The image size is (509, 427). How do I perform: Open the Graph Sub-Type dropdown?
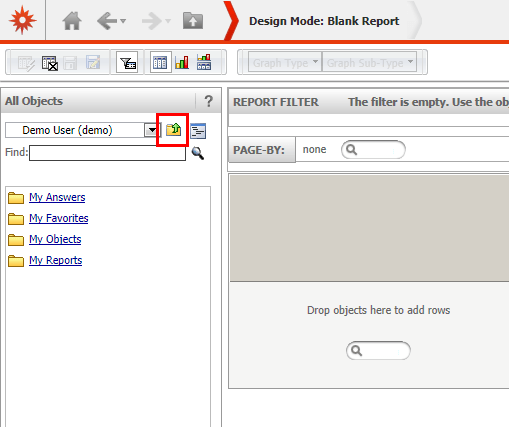pos(369,62)
